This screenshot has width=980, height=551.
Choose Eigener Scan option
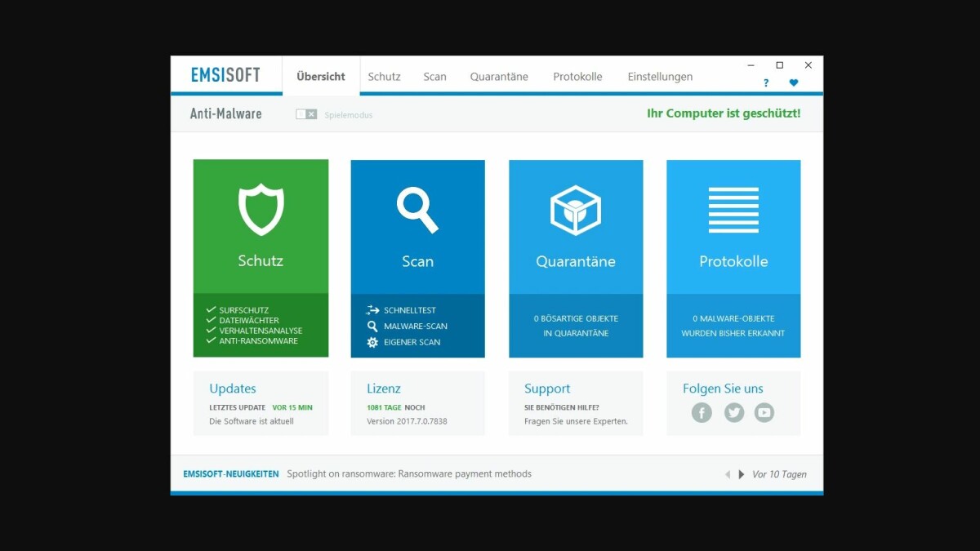[412, 342]
